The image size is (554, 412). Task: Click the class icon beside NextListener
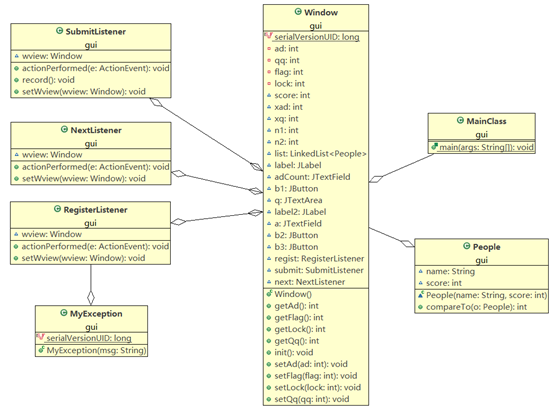(x=64, y=129)
